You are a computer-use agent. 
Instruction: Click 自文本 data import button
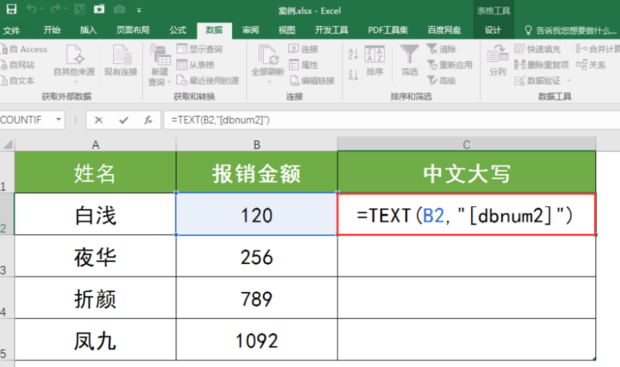point(18,81)
